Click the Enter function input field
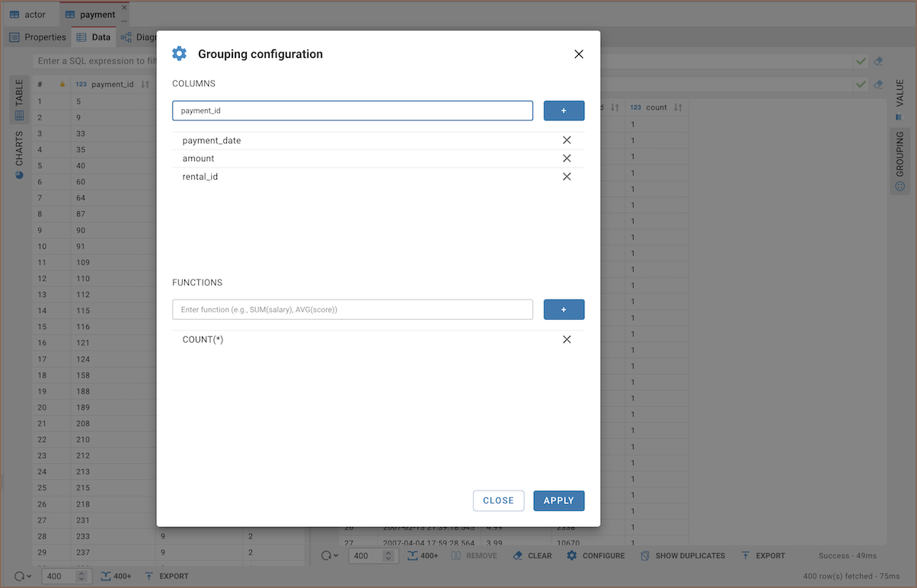Image resolution: width=917 pixels, height=588 pixels. point(352,309)
